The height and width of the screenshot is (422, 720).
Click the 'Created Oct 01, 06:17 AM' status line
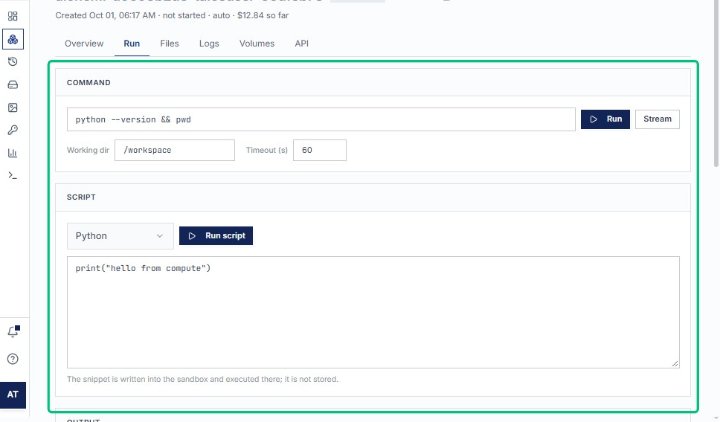pos(172,15)
